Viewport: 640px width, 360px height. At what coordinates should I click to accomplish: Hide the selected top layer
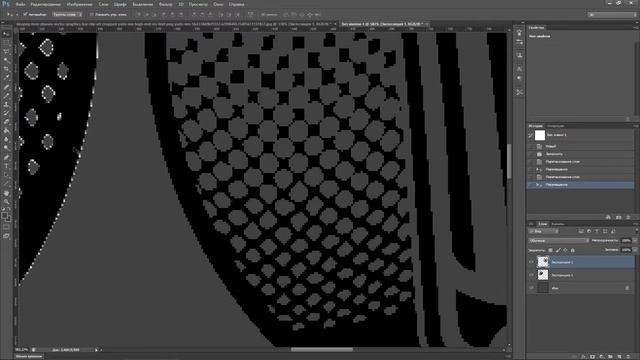coord(531,262)
